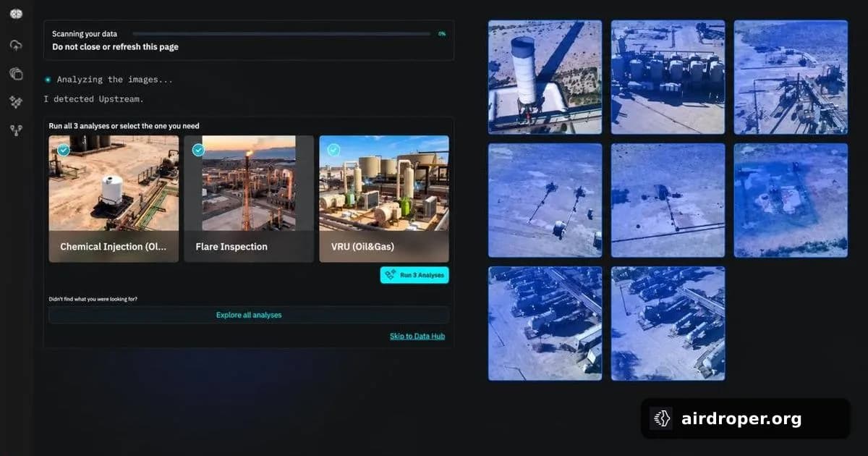Uncheck the Chemical Injection analysis checkmark
The width and height of the screenshot is (868, 456).
point(63,150)
